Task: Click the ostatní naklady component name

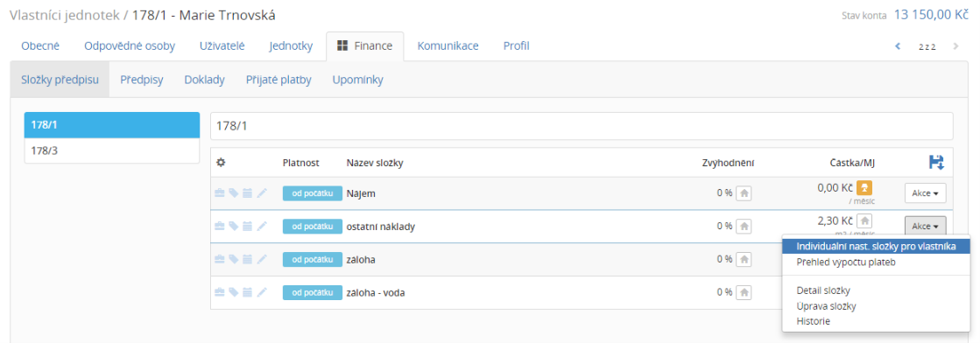Action: [381, 226]
